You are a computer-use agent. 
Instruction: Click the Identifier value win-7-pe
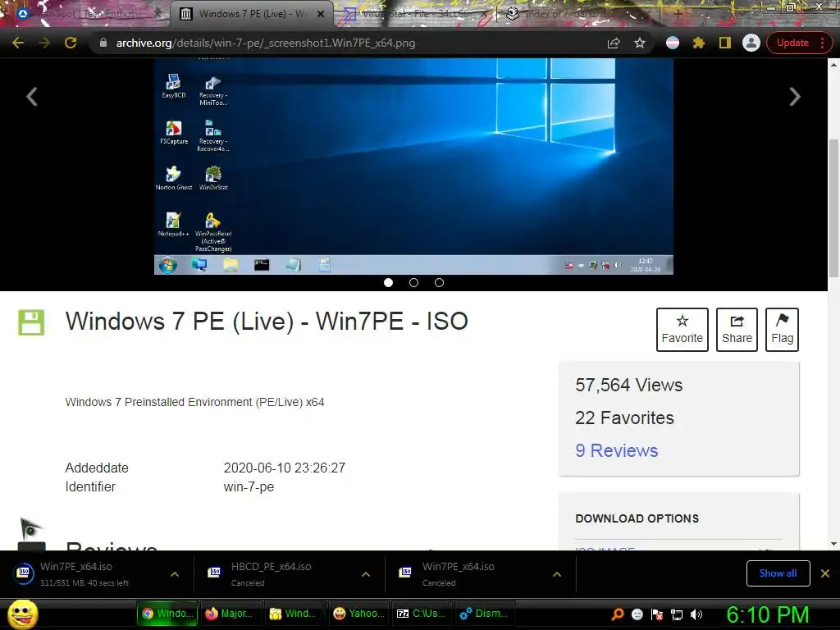[249, 487]
